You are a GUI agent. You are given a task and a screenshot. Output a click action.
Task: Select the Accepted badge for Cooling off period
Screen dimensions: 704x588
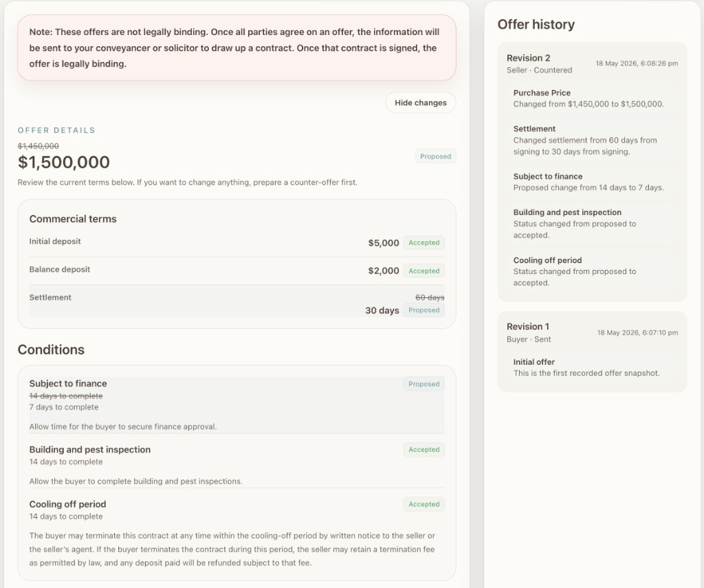point(423,504)
